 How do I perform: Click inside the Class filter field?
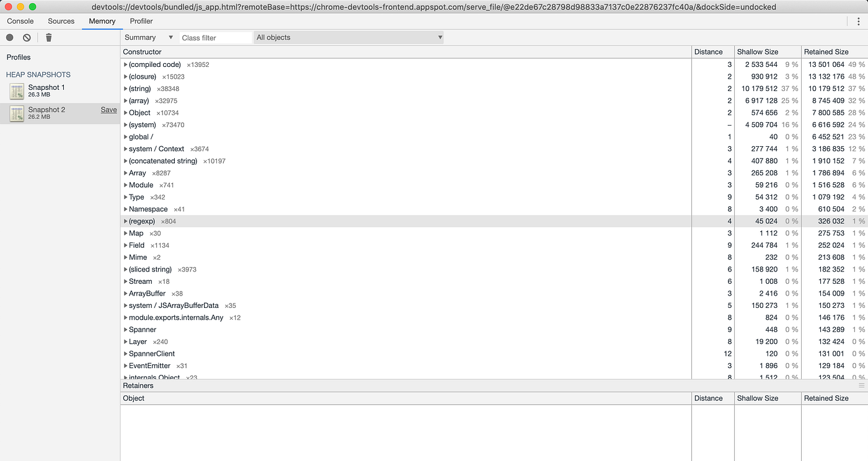coord(214,37)
